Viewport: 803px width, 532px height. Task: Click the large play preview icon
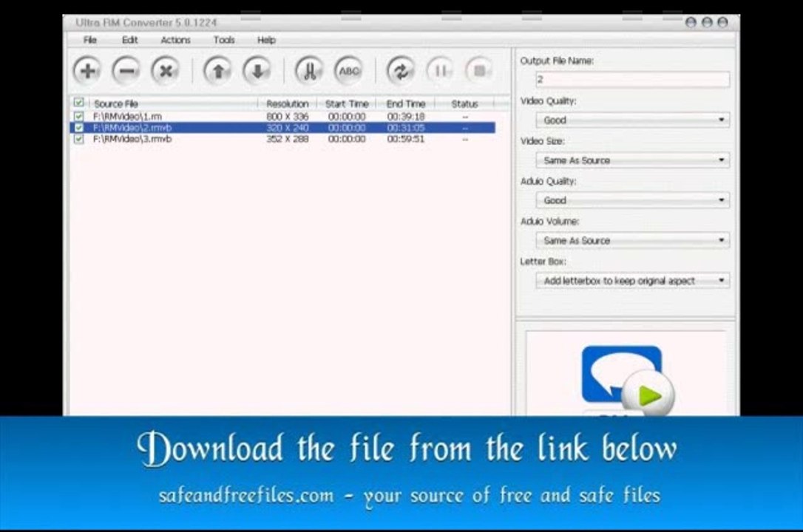[x=648, y=395]
